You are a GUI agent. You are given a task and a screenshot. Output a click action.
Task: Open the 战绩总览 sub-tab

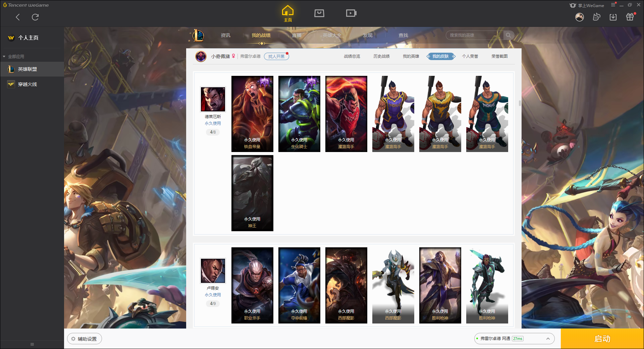[x=352, y=56]
